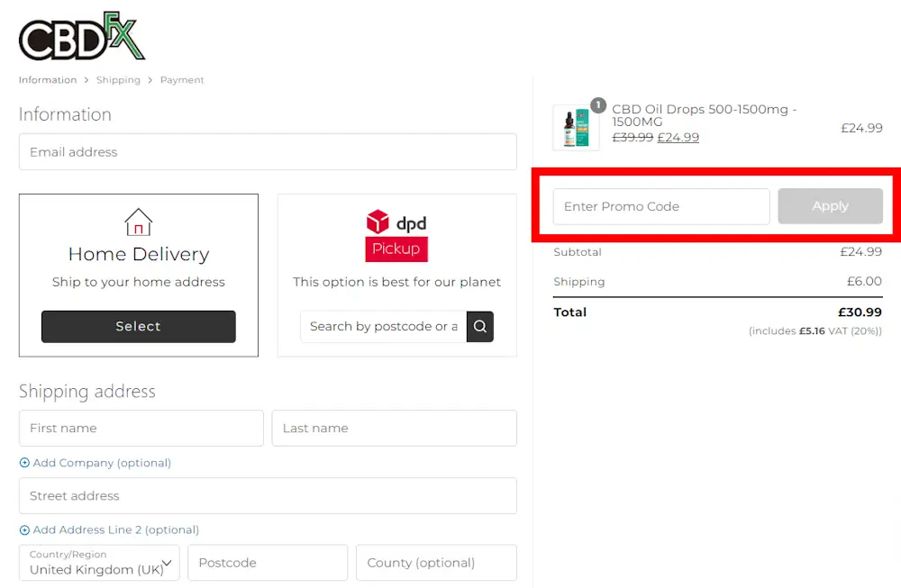Click 'This option is best for our planet' text
901x588 pixels.
(396, 282)
